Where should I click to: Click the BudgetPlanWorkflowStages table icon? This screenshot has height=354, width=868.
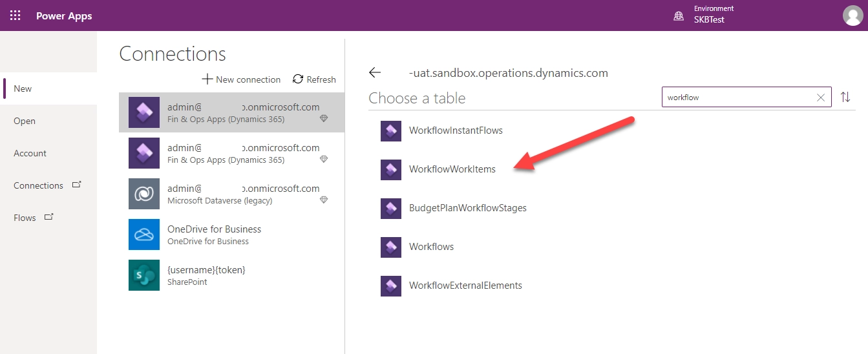(391, 208)
